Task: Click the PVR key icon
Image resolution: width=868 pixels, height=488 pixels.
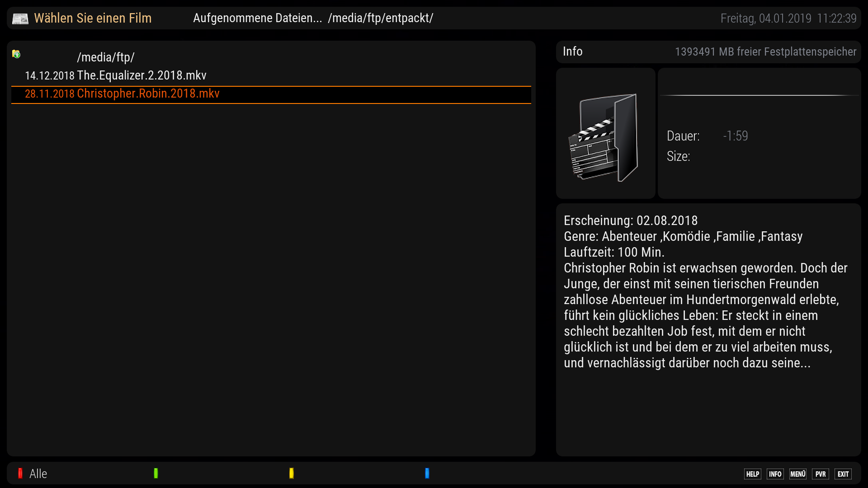Action: pyautogui.click(x=820, y=474)
